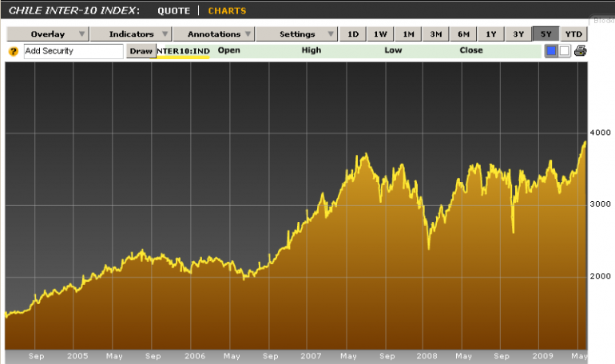Open the Settings dropdown
This screenshot has height=364, width=615.
click(x=297, y=34)
